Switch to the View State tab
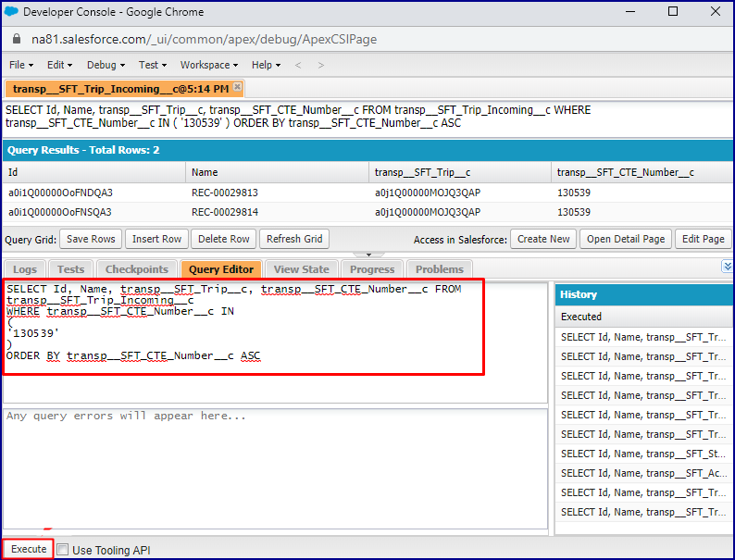 click(x=302, y=269)
